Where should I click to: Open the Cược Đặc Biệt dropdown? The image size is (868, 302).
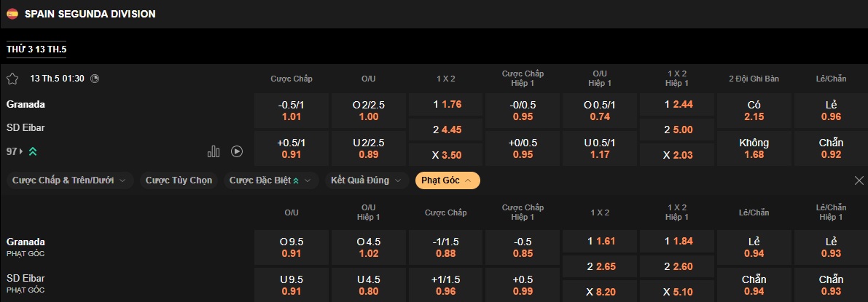[270, 180]
